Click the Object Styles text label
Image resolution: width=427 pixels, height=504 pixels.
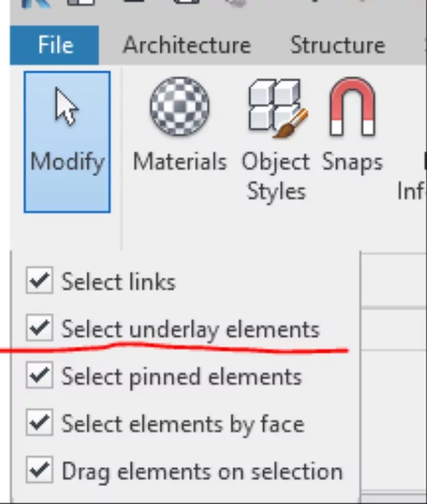click(275, 176)
